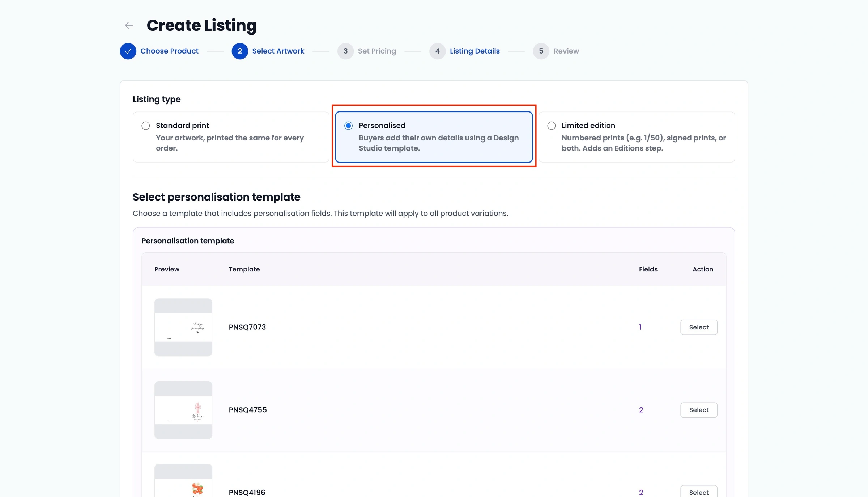Click the fields count 2 for PNSQ4755
868x497 pixels.
(641, 410)
